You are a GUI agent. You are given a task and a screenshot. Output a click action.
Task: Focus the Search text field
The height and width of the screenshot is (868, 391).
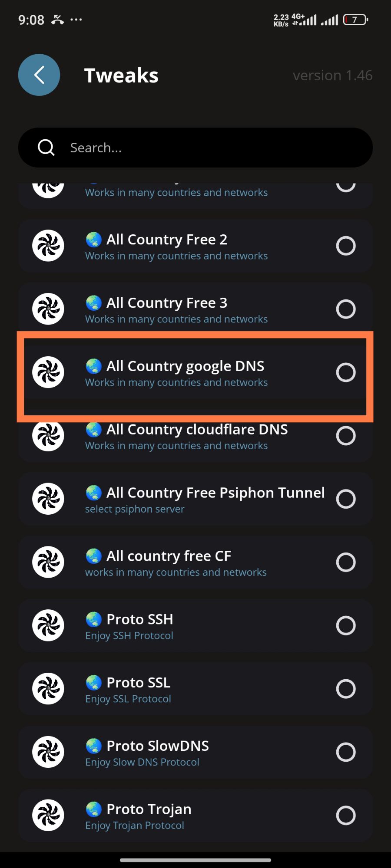pos(209,148)
